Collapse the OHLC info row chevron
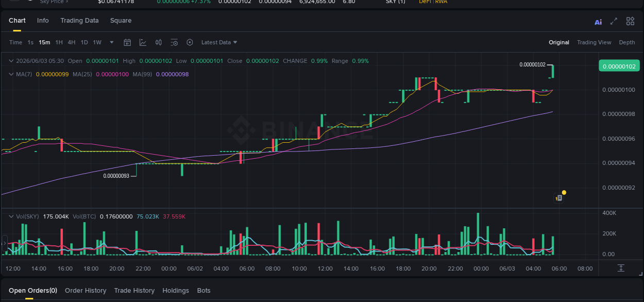The height and width of the screenshot is (302, 644). (x=11, y=61)
